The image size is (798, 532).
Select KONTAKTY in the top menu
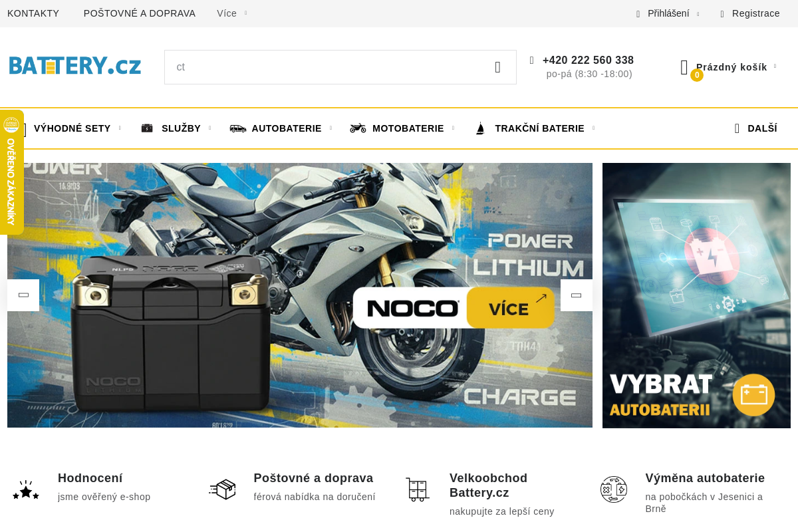[x=33, y=13]
